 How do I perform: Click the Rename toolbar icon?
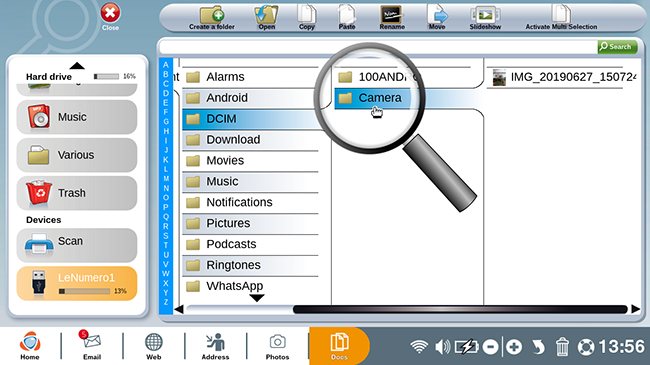click(392, 18)
